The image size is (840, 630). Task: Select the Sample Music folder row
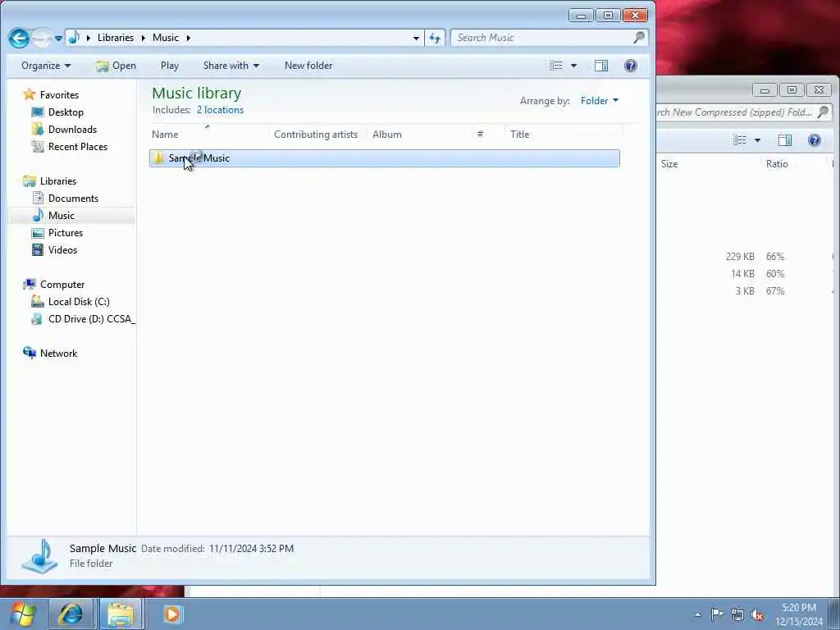[384, 158]
